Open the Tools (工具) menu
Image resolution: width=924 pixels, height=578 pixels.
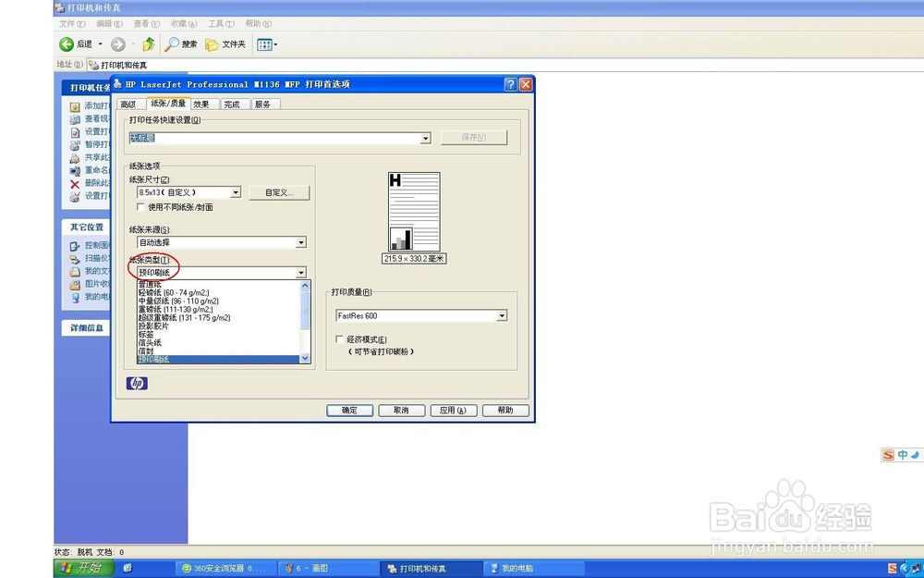pos(221,24)
